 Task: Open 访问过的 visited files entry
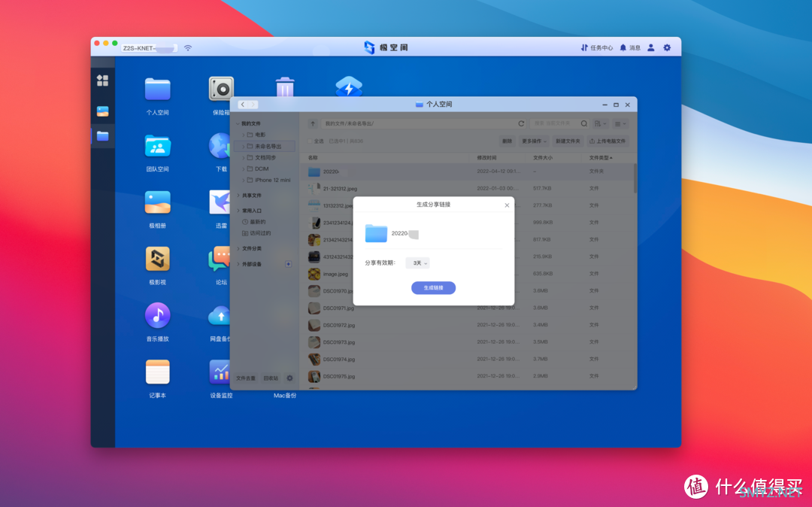(256, 233)
